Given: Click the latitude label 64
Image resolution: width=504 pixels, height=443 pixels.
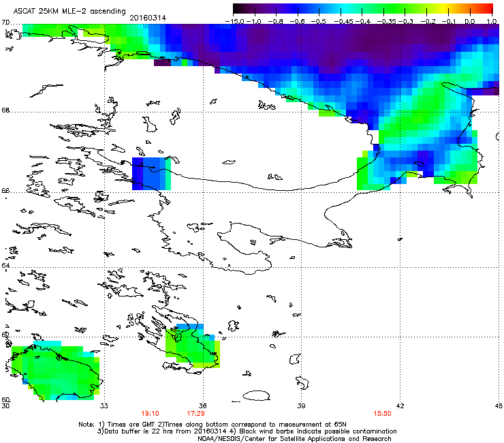Looking at the screenshot, I should click(5, 266).
